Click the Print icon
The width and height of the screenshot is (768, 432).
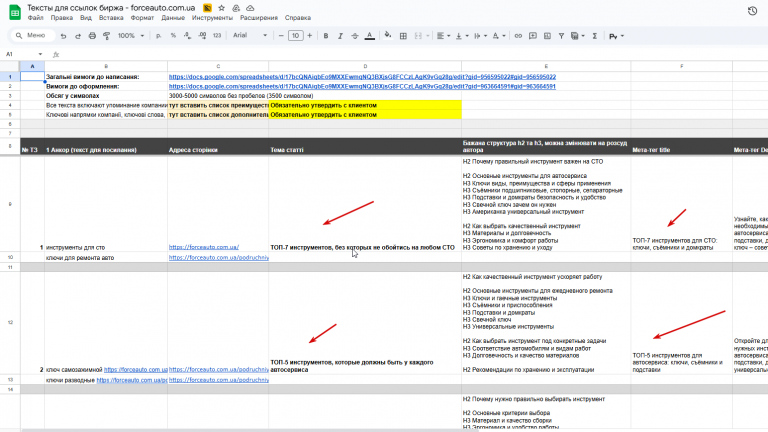click(92, 36)
